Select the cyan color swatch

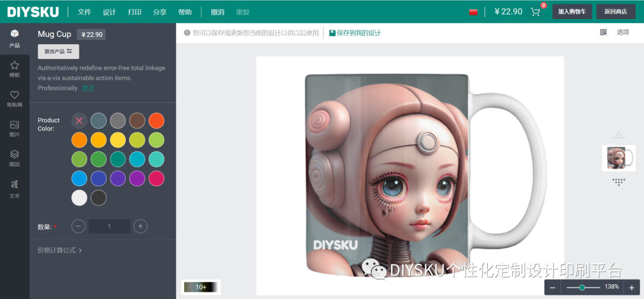(137, 159)
